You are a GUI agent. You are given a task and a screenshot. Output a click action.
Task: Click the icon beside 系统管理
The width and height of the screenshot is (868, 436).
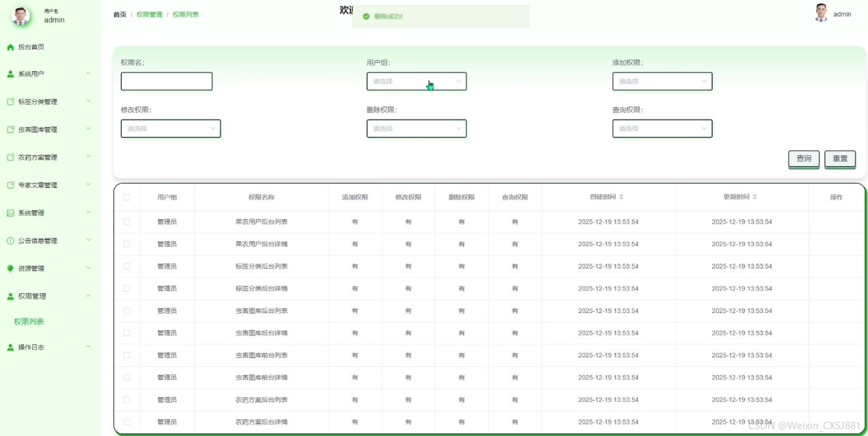coord(10,213)
